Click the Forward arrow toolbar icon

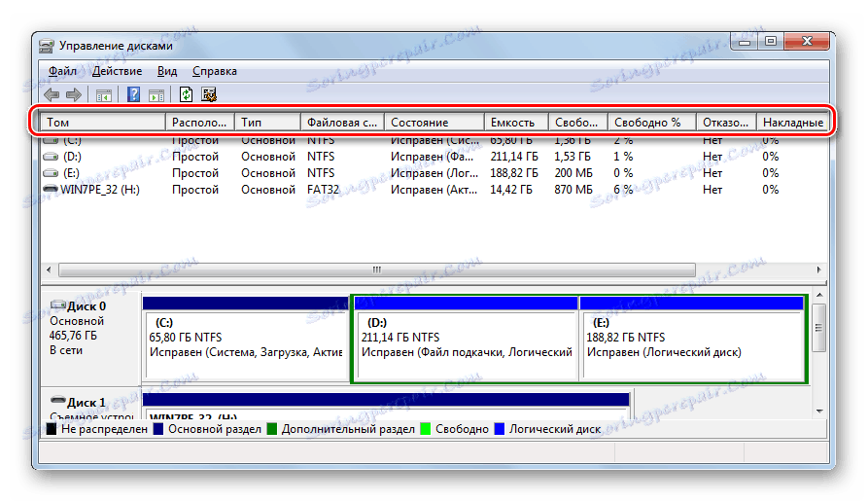(74, 94)
